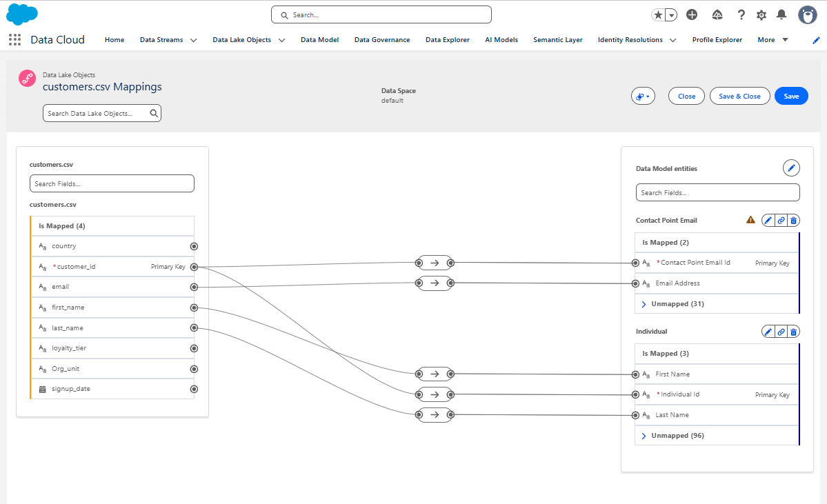Open the Trailhead guidance icon
827x504 pixels.
pos(717,14)
